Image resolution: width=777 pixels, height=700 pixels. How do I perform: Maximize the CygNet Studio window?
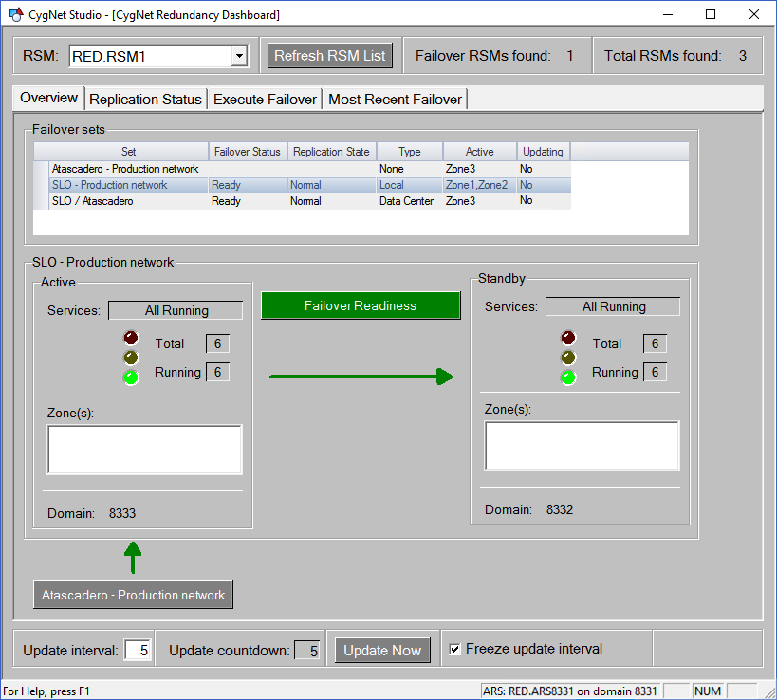point(711,14)
